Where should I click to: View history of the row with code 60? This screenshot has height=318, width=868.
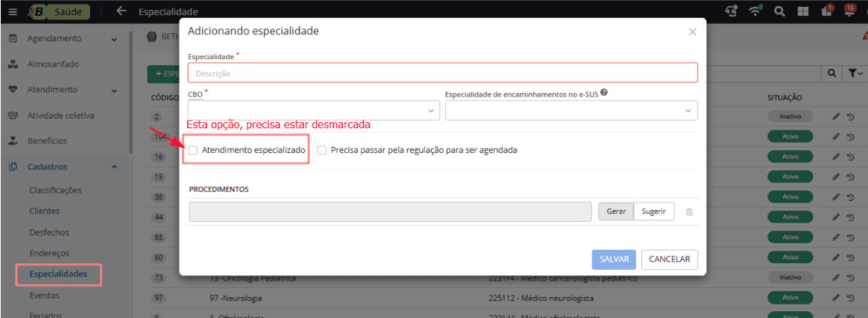pyautogui.click(x=851, y=257)
